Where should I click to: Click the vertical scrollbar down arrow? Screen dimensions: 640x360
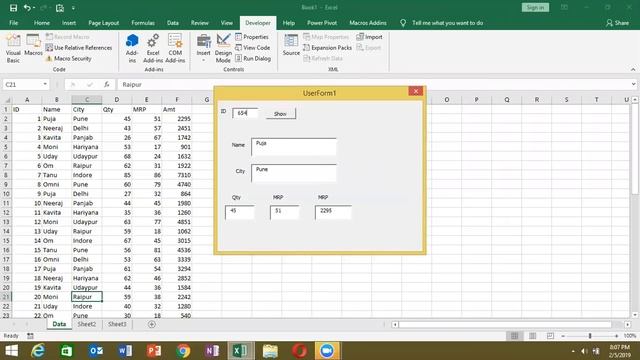pyautogui.click(x=635, y=315)
